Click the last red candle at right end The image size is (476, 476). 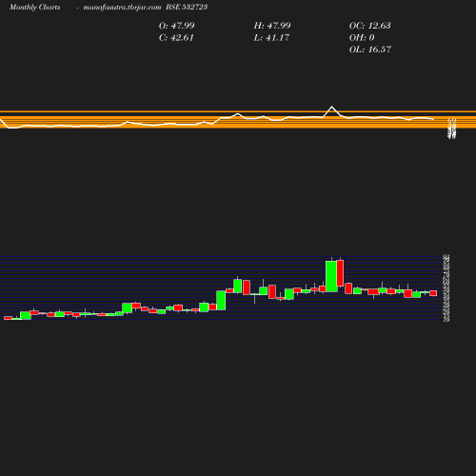pyautogui.click(x=433, y=293)
